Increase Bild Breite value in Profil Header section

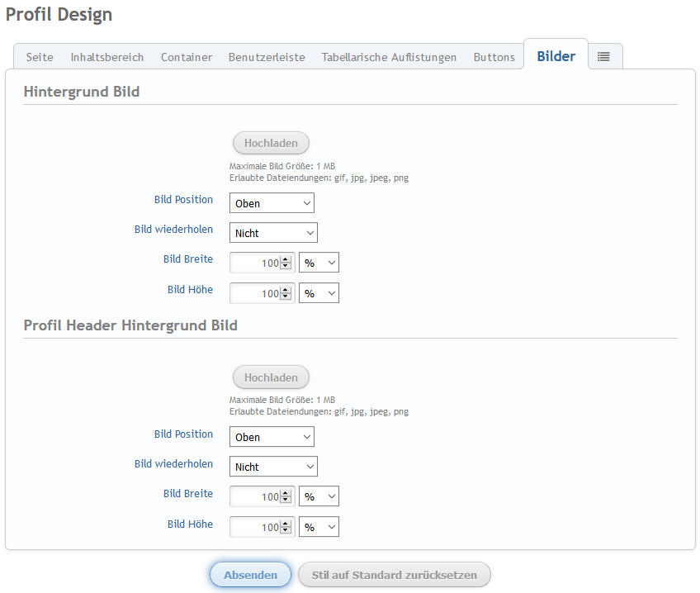[x=286, y=493]
